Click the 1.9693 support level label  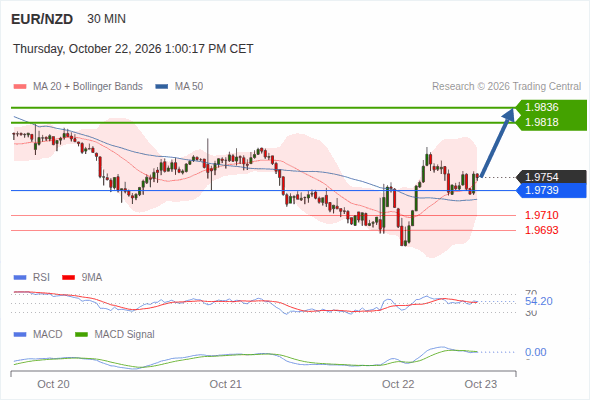pyautogui.click(x=541, y=230)
